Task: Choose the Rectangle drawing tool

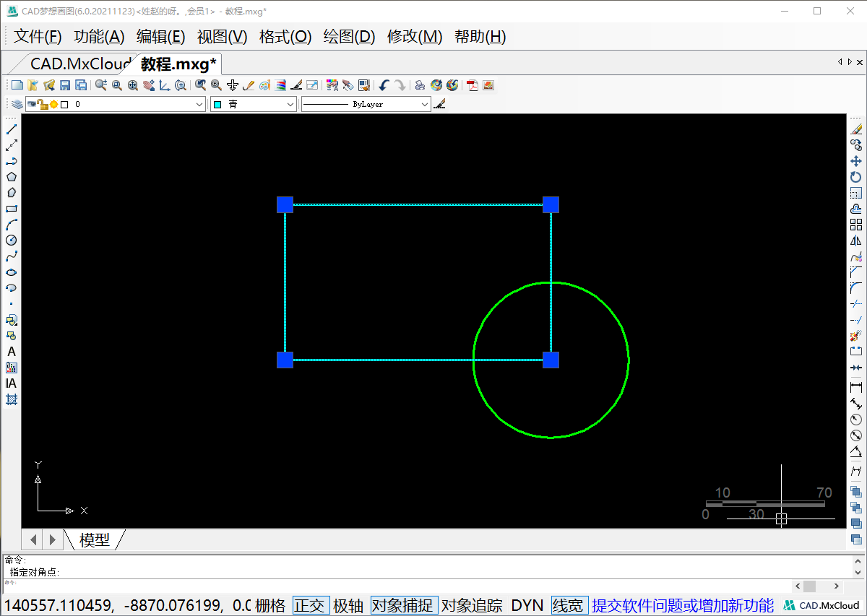Action: click(x=12, y=209)
